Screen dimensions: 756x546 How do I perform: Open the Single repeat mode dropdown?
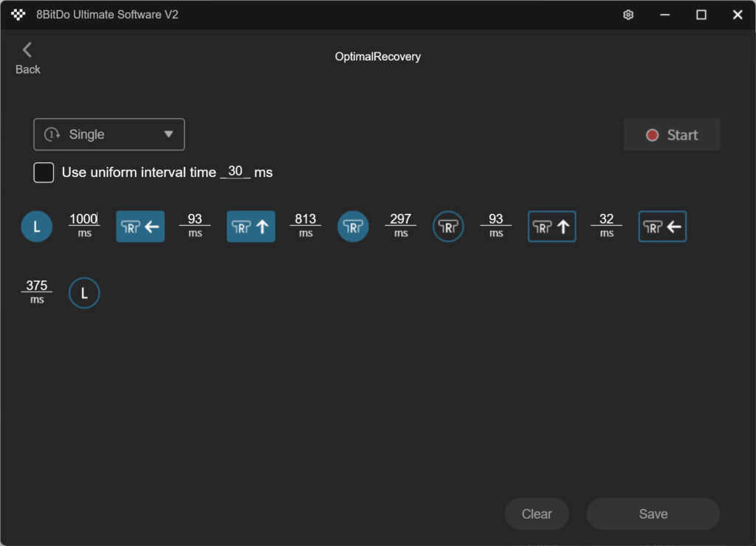click(109, 134)
